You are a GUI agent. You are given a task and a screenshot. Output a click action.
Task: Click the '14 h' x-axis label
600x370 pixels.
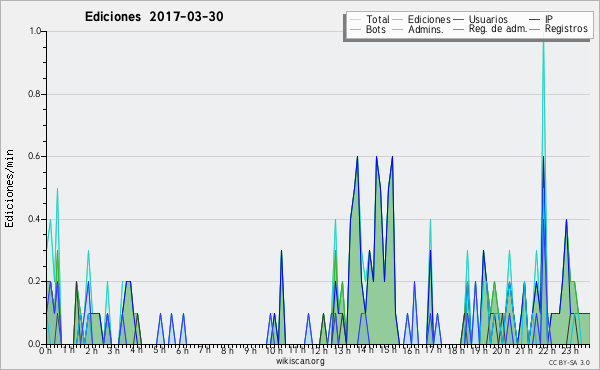pos(365,351)
